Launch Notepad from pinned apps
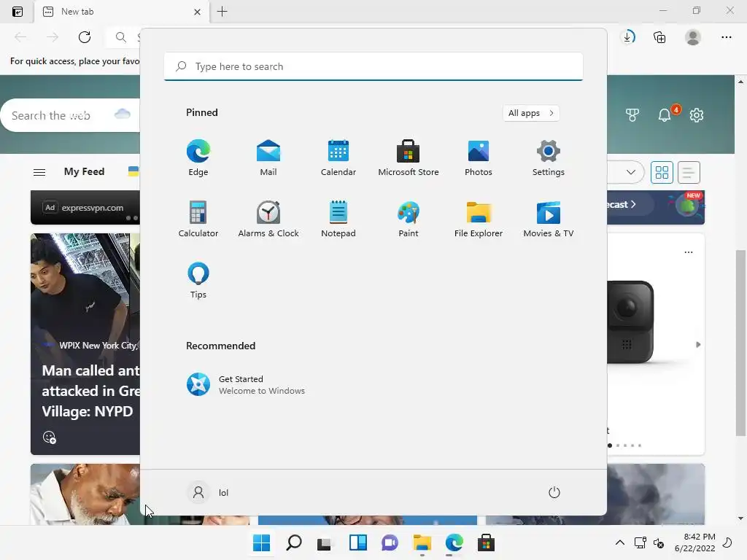Viewport: 747px width, 560px height. 338,219
